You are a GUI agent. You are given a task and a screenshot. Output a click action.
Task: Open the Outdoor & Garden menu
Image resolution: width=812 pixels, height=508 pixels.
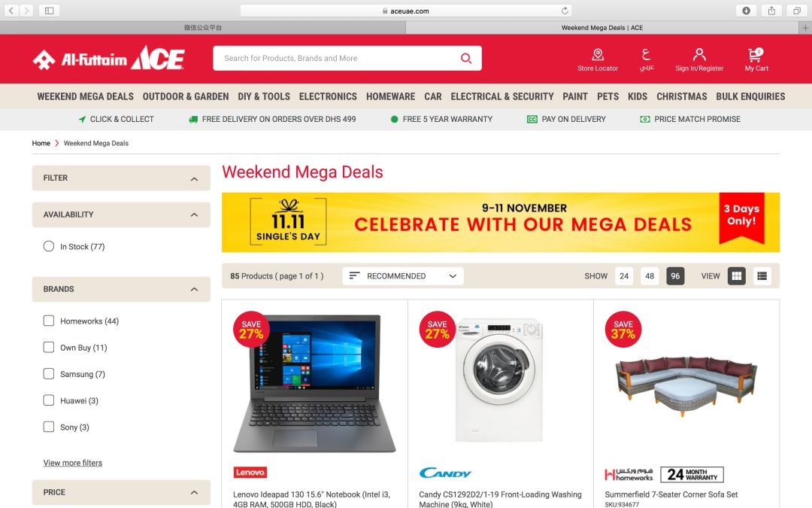[186, 96]
